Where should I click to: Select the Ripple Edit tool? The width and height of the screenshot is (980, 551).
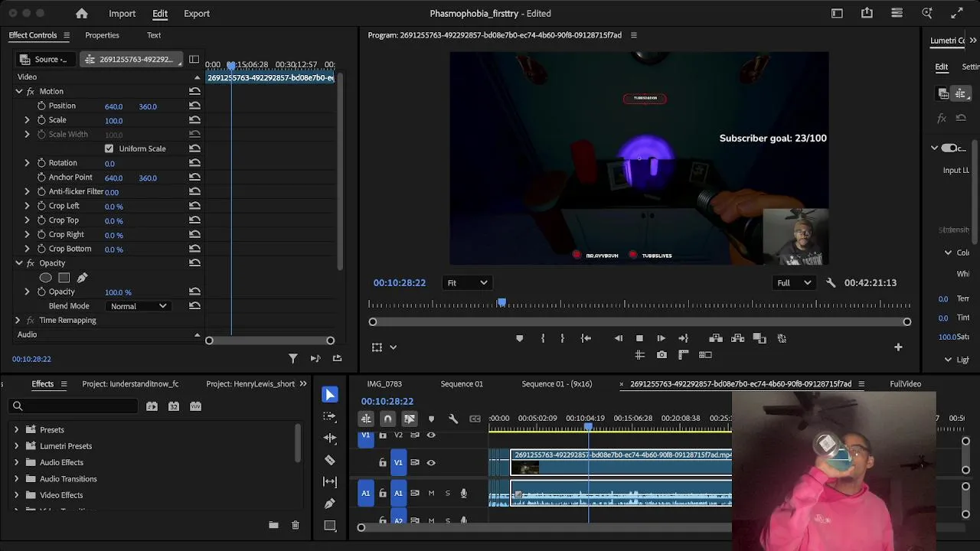[x=330, y=438]
